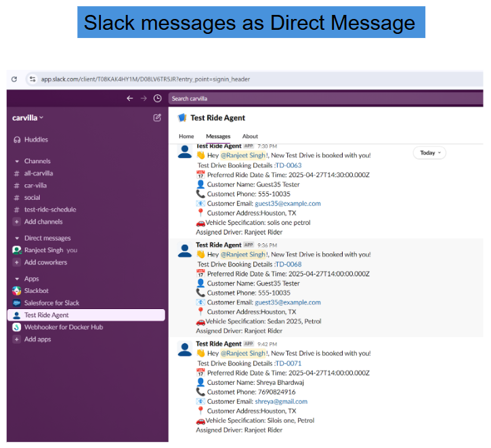
Task: Click the plus icon beside Add coworkers
Action: point(17,262)
